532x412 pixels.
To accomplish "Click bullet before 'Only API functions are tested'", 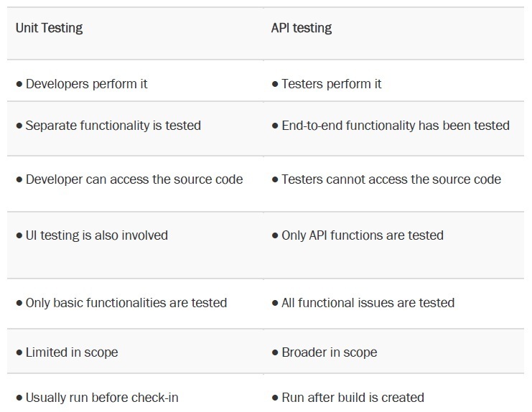I will 275,235.
